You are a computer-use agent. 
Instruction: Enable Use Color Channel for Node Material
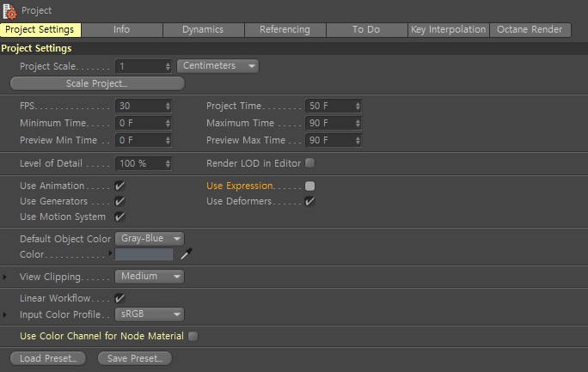(193, 336)
